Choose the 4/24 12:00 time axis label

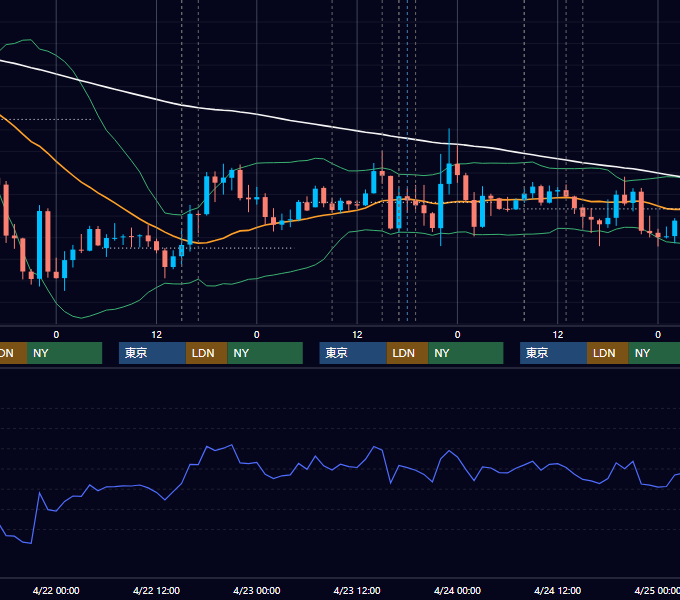point(558,590)
